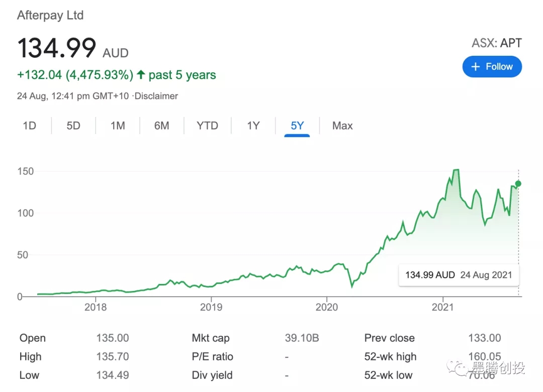This screenshot has width=543, height=392.
Task: Select the 5Y range tab
Action: tap(297, 126)
